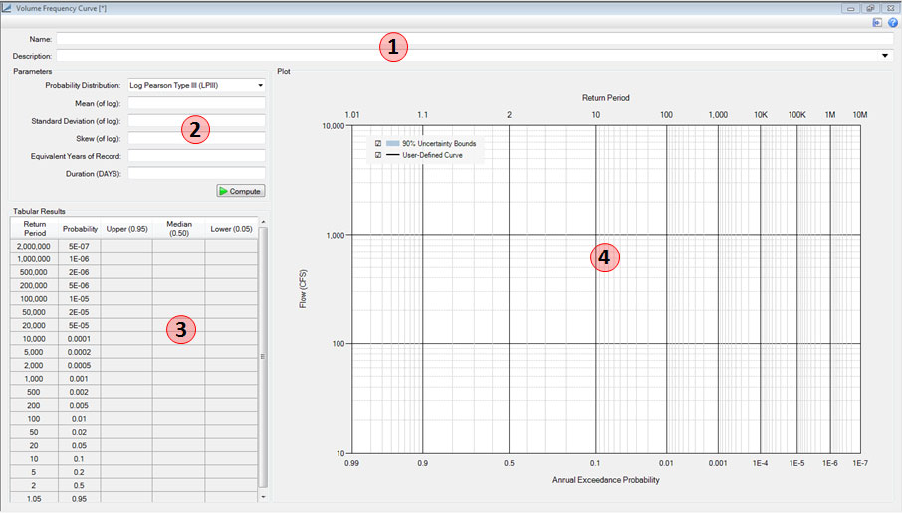Click the 2E-05 probability cell
The height and width of the screenshot is (513, 902).
pos(79,312)
